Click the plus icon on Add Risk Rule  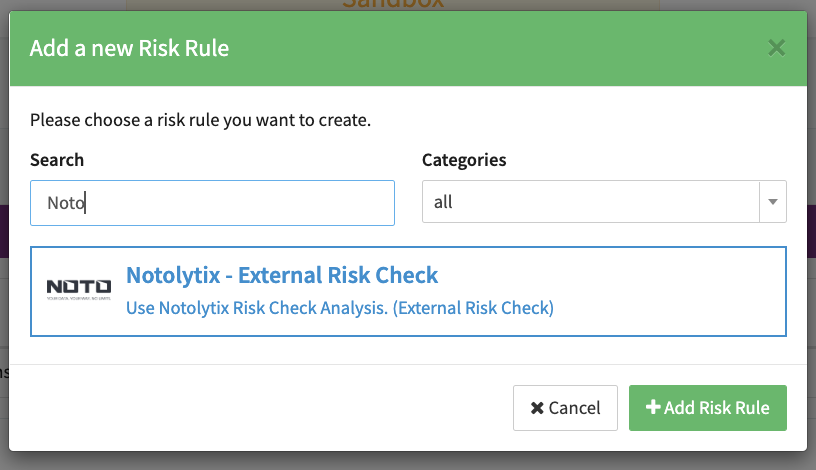coord(653,408)
